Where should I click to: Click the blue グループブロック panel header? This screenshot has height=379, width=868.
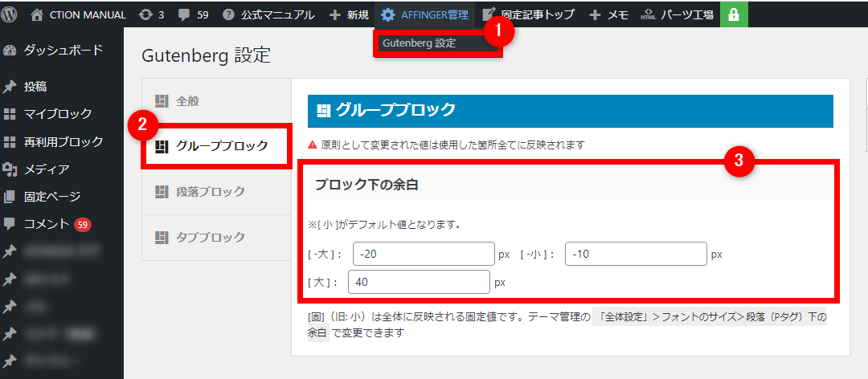coord(570,111)
